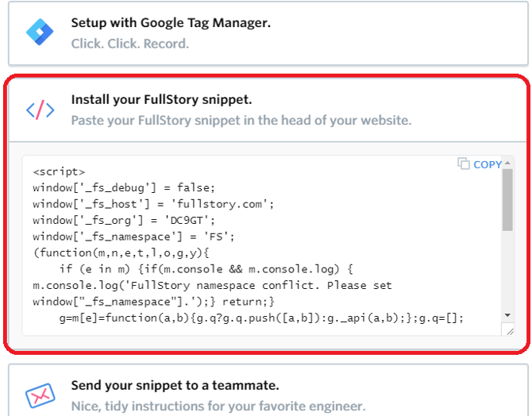Open 'Send your snippet to a teammate.'
This screenshot has height=416, width=532.
tap(175, 385)
